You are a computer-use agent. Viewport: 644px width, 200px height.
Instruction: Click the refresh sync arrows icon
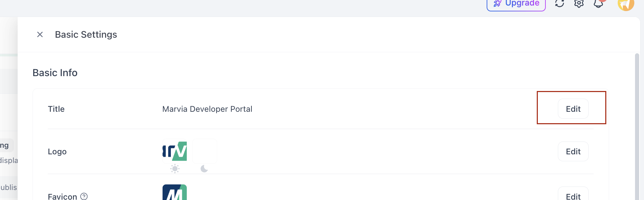(560, 3)
